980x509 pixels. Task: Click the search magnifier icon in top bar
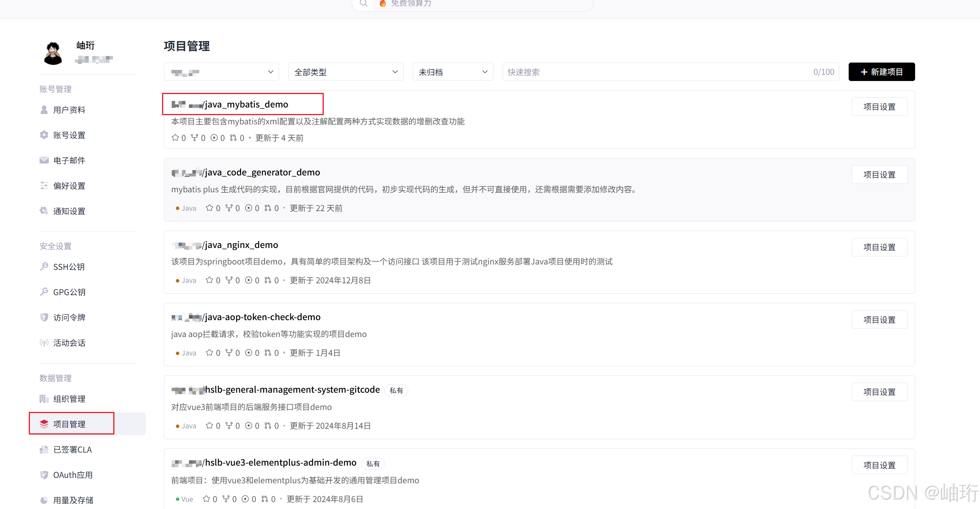tap(363, 3)
